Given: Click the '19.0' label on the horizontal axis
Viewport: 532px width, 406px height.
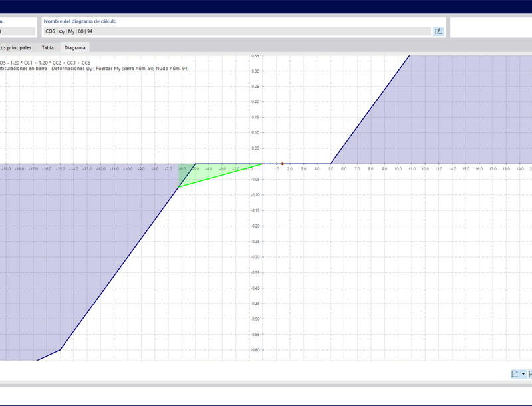Looking at the screenshot, I should tap(520, 168).
